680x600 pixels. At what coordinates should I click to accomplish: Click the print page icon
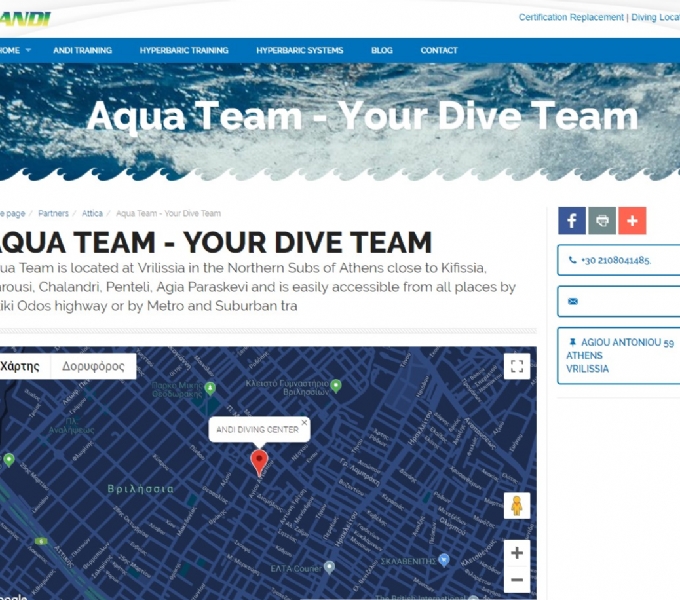(x=602, y=221)
